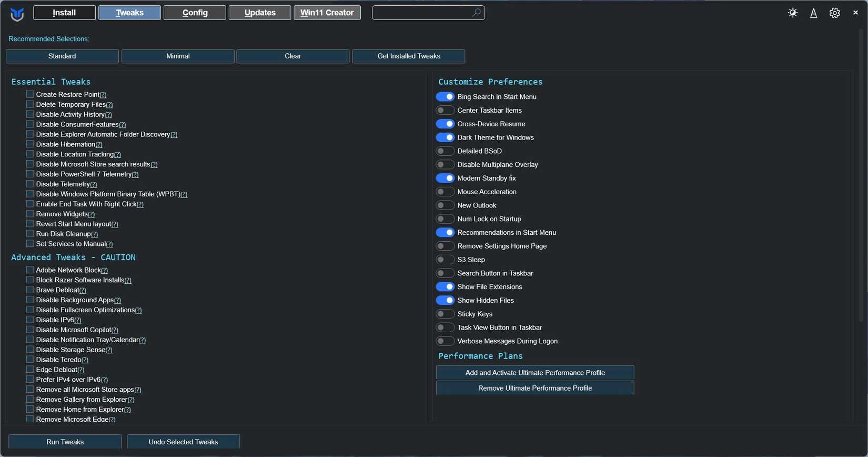Tick Disable Notification Tray/Calendar checkbox
This screenshot has width=868, height=457.
[30, 340]
